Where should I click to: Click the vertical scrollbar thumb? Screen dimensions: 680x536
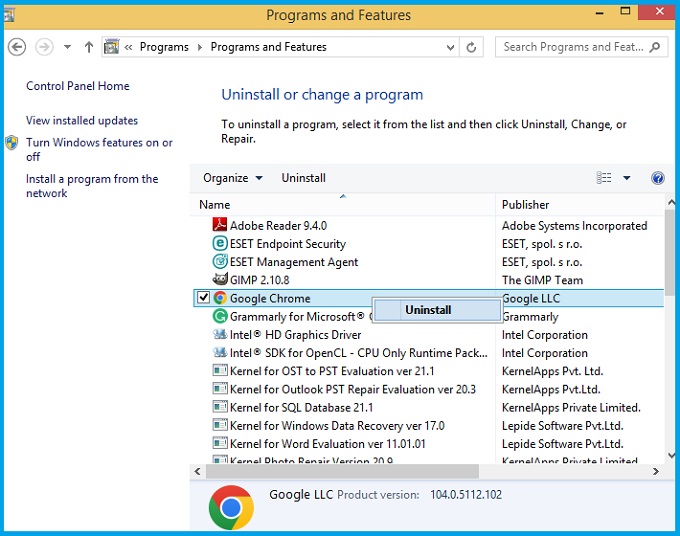pos(670,252)
